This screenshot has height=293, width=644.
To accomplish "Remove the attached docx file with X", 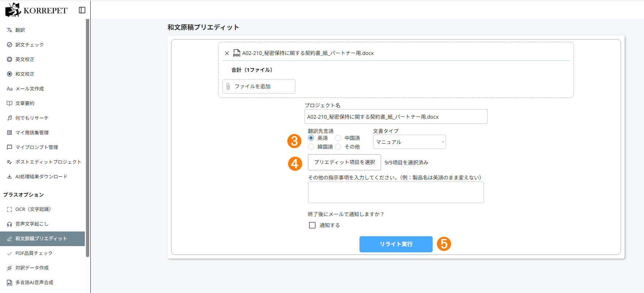I will pos(227,53).
